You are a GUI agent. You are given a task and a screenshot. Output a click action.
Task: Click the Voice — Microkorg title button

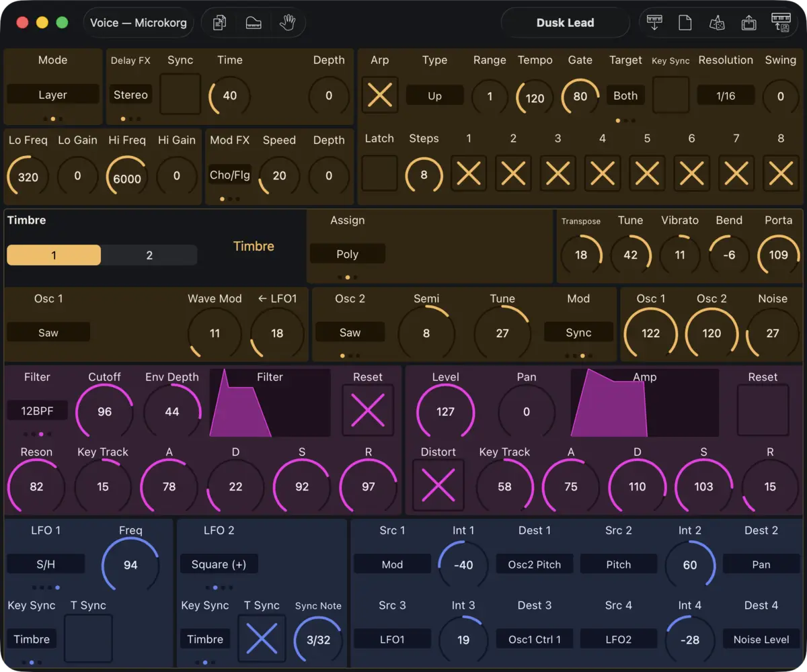139,23
